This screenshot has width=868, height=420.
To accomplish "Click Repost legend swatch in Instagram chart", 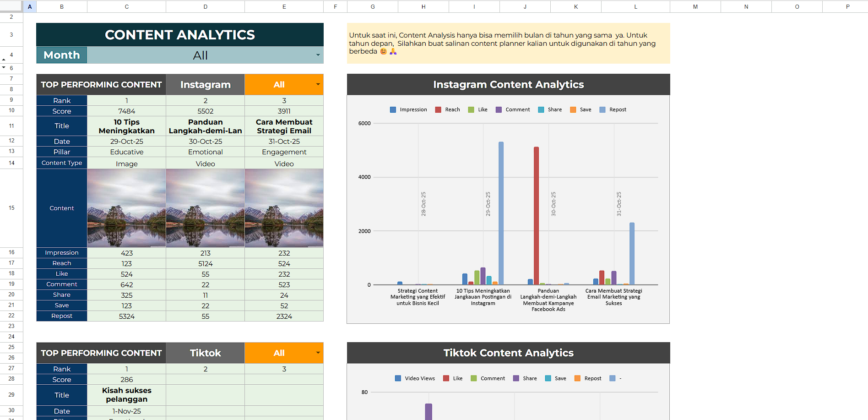I will (x=602, y=110).
